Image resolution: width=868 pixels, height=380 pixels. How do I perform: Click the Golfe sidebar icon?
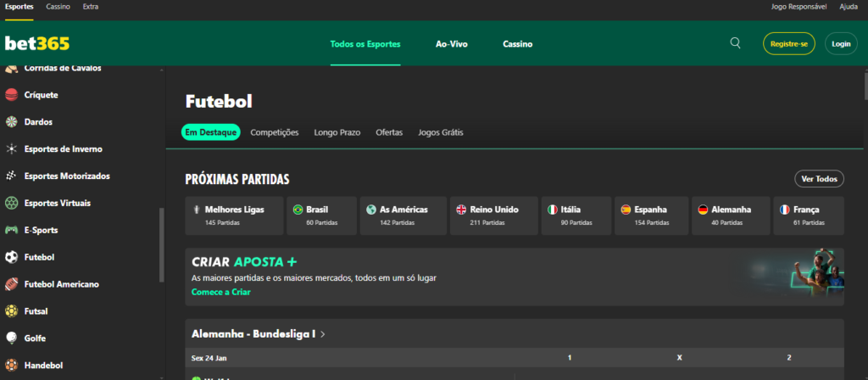point(12,338)
